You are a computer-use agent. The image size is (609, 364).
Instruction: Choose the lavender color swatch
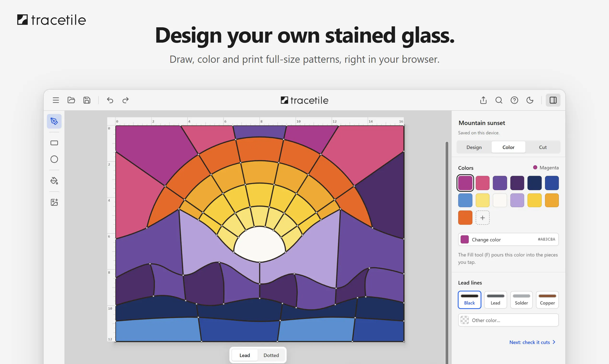[517, 200]
